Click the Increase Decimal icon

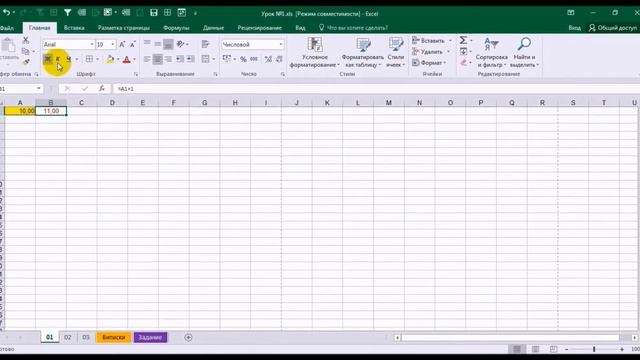click(268, 59)
